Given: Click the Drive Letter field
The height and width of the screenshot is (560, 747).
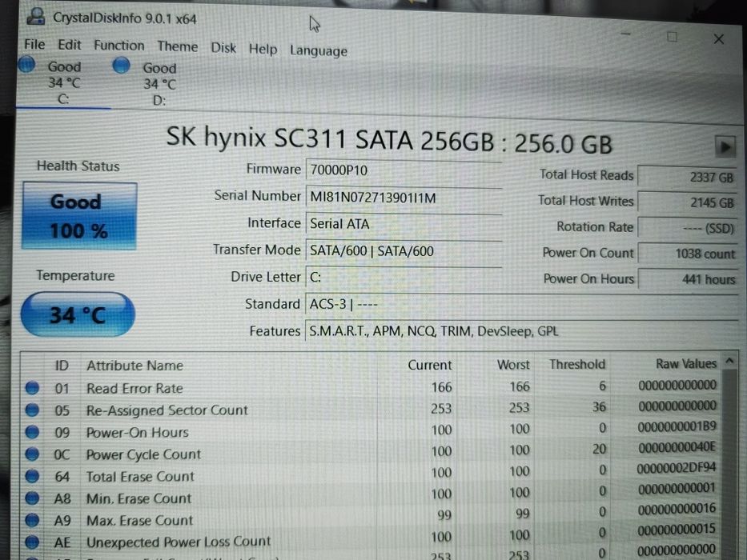Looking at the screenshot, I should [x=403, y=277].
